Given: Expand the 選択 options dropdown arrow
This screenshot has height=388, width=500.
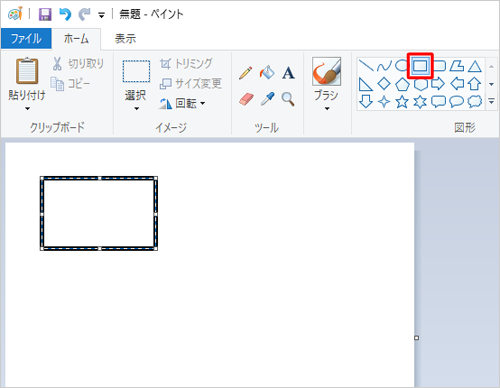Looking at the screenshot, I should 136,109.
